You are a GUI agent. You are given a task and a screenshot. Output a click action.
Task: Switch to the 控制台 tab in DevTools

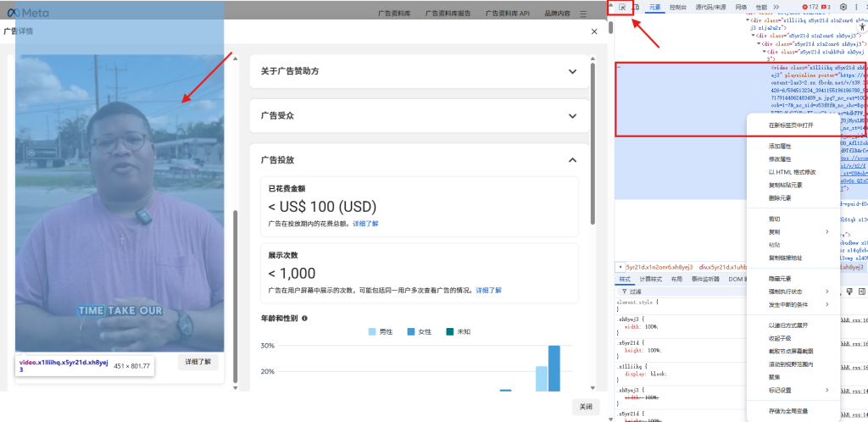pos(677,7)
